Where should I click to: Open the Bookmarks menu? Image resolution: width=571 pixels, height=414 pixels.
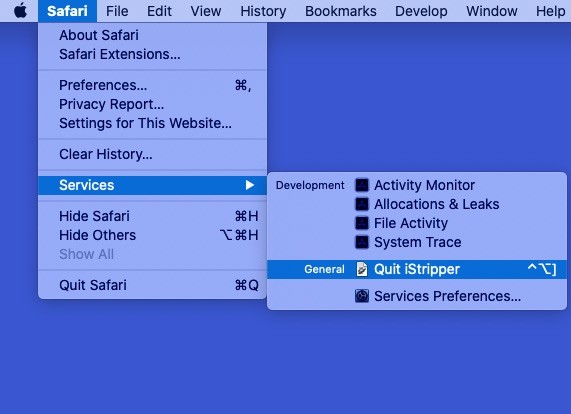click(341, 11)
